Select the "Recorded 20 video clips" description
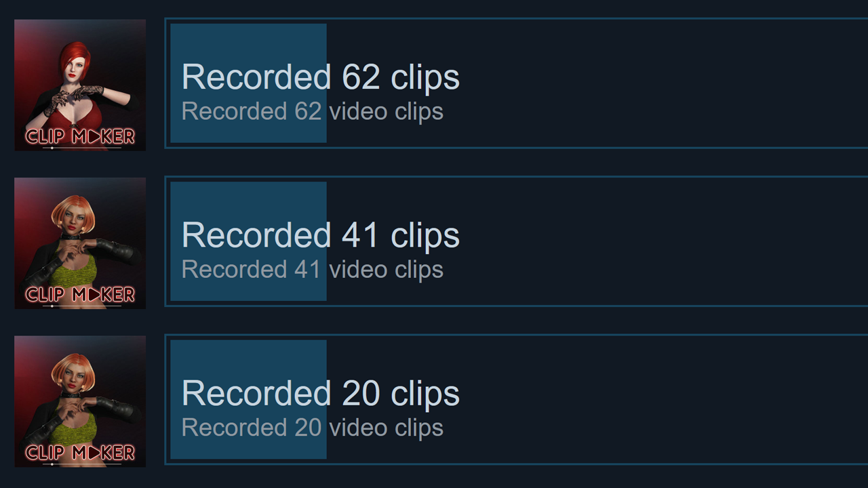Image resolution: width=868 pixels, height=488 pixels. [313, 428]
